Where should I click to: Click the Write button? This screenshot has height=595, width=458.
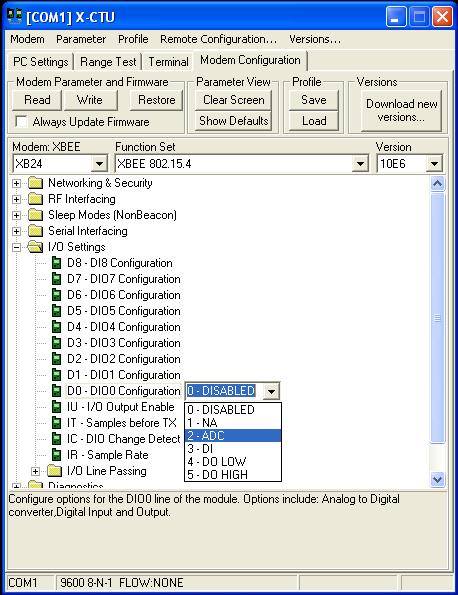pos(90,100)
